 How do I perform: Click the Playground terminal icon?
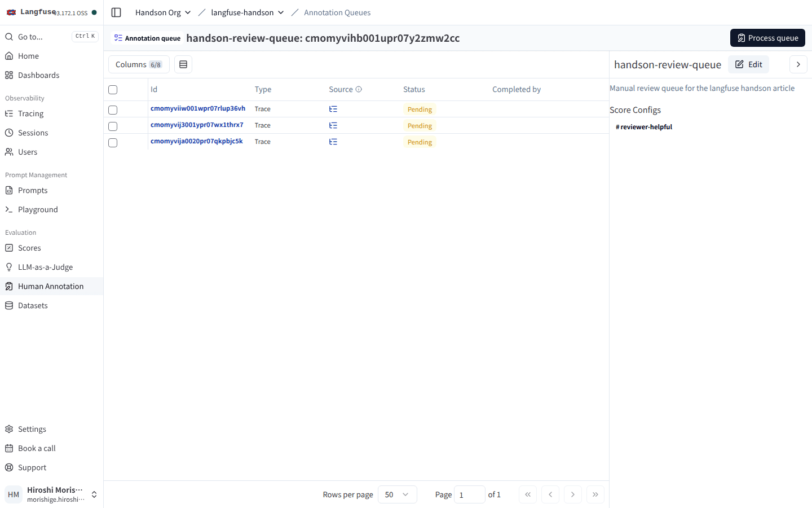pyautogui.click(x=9, y=209)
